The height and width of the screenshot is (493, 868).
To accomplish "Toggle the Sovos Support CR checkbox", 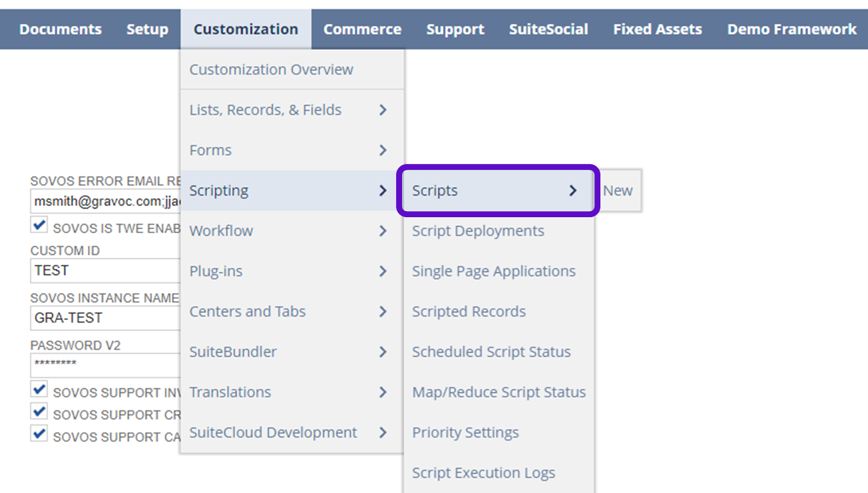I will 39,412.
